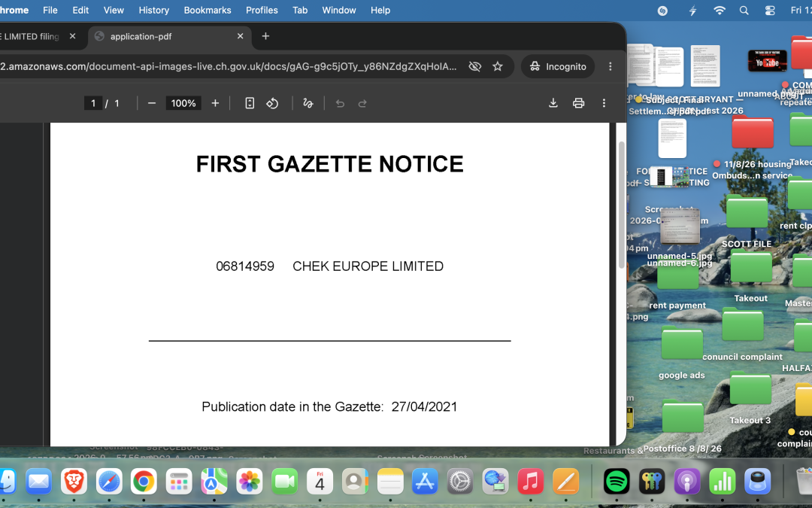Open the Chrome three-dot menu

coord(611,66)
